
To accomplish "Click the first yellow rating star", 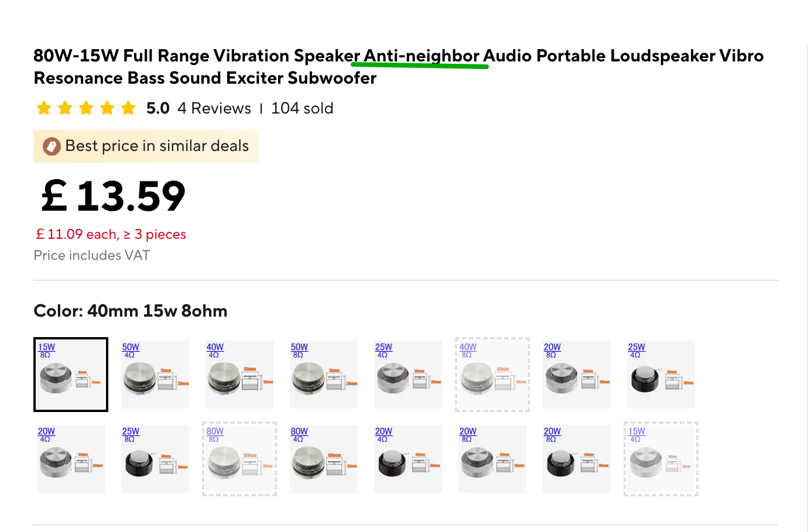I will [x=44, y=108].
